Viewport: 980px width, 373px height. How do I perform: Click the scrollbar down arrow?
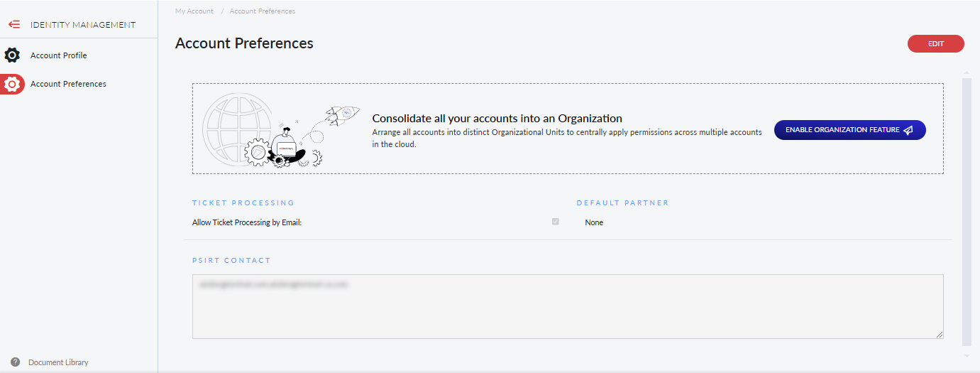point(967,355)
